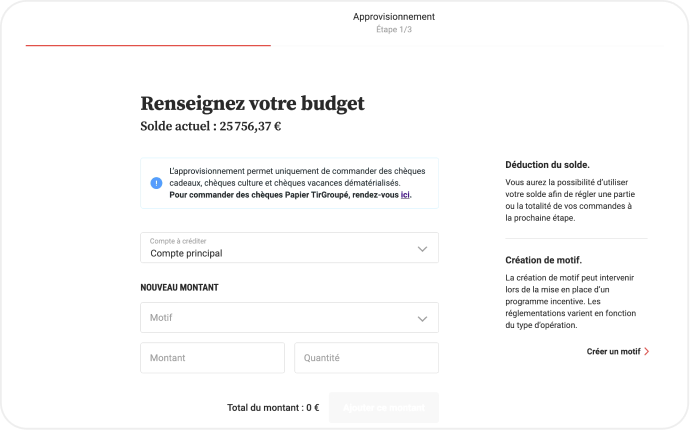This screenshot has width=690, height=430.
Task: Click the Solde actuel balance amount
Action: [250, 127]
